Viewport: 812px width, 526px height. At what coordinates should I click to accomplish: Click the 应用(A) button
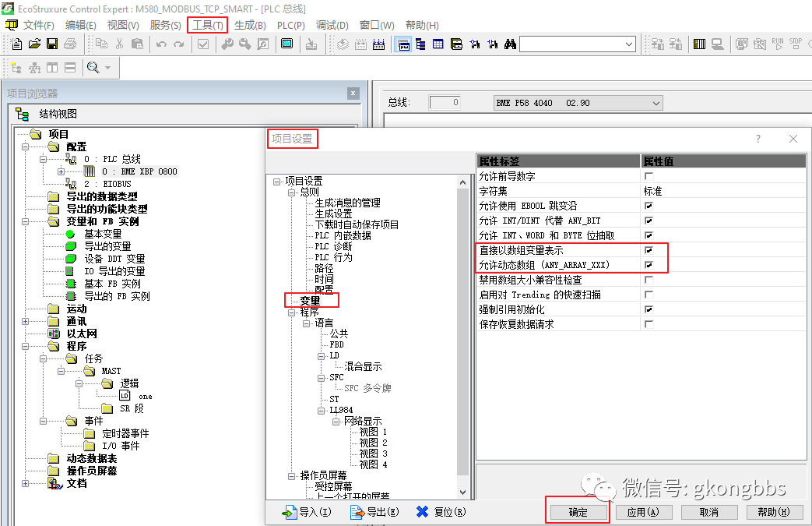(643, 513)
